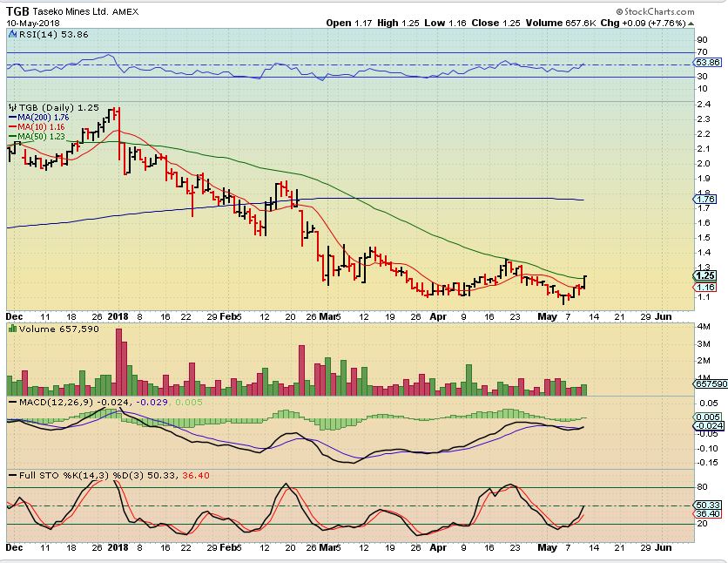Click Jun on the price panel date axis

663,316
